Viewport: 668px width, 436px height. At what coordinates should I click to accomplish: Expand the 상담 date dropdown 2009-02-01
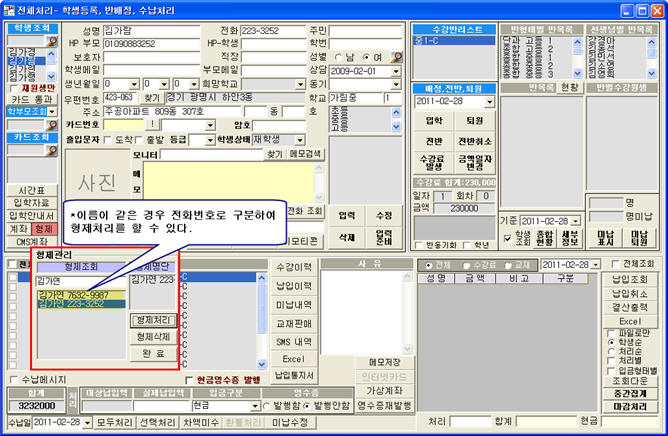(396, 72)
